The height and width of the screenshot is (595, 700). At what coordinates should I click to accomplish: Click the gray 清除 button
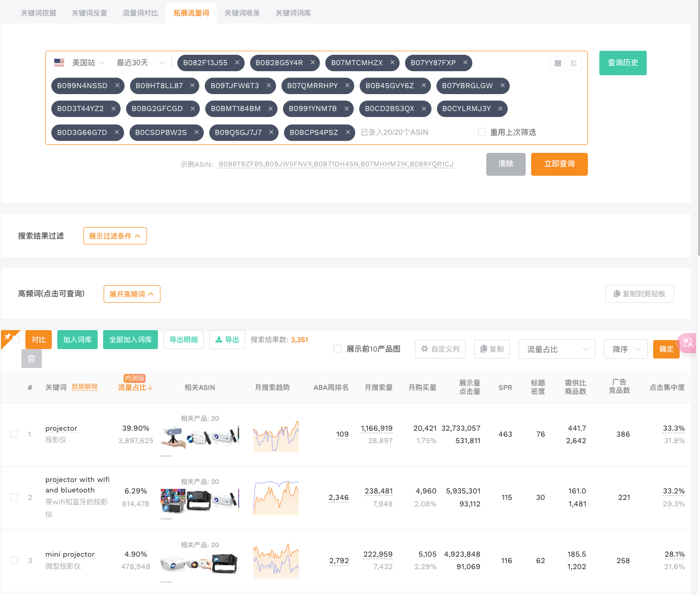506,164
